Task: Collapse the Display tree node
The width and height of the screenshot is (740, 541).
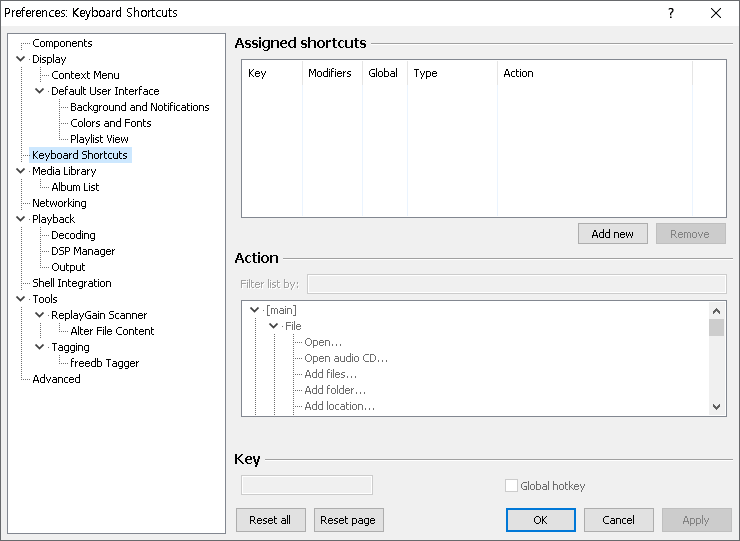Action: click(x=20, y=59)
